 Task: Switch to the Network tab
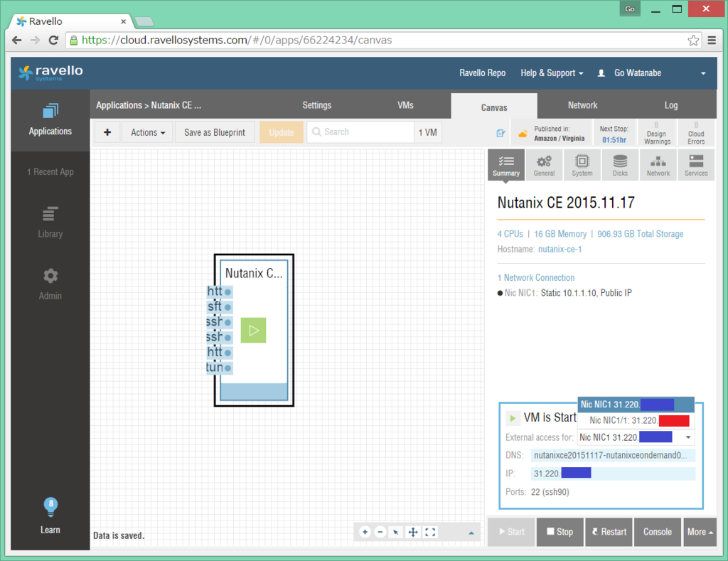(x=583, y=105)
